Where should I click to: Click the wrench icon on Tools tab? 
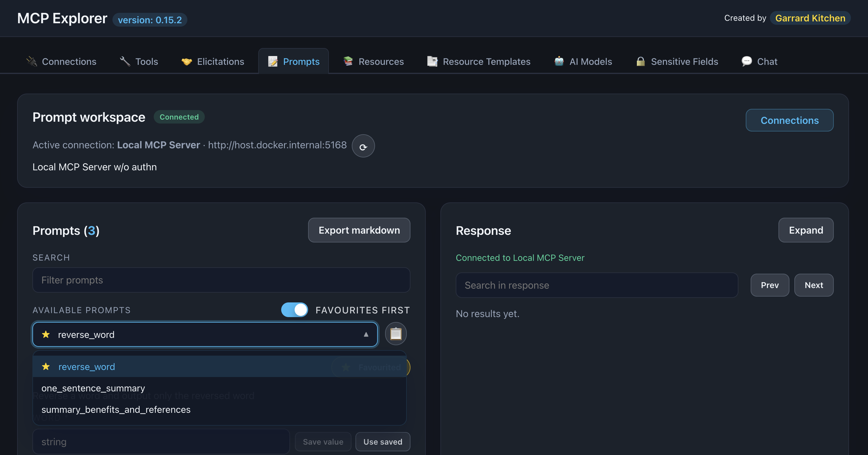(125, 61)
